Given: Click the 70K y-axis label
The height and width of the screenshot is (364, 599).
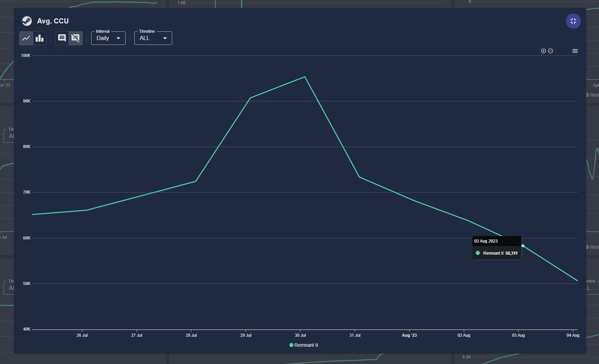Looking at the screenshot, I should pos(26,192).
